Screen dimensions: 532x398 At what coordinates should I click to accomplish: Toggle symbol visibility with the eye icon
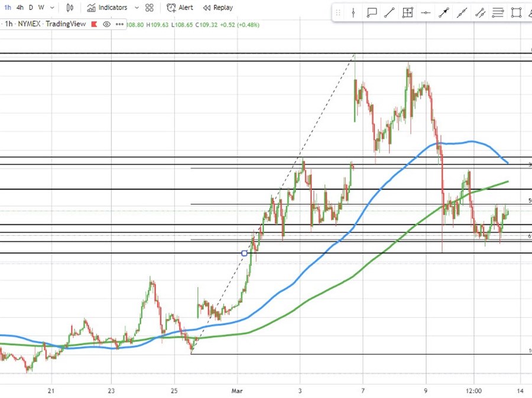tap(106, 24)
